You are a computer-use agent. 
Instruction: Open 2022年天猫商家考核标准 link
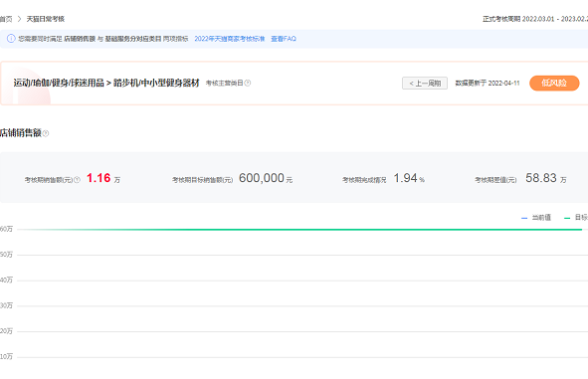(230, 39)
